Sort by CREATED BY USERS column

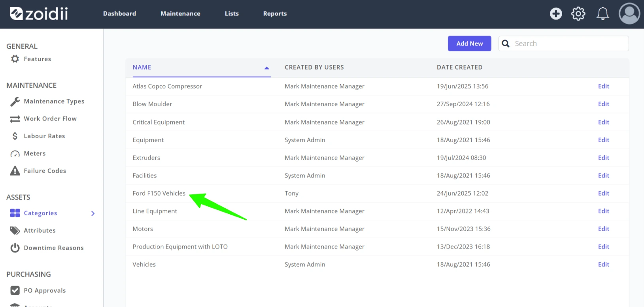[x=314, y=67]
